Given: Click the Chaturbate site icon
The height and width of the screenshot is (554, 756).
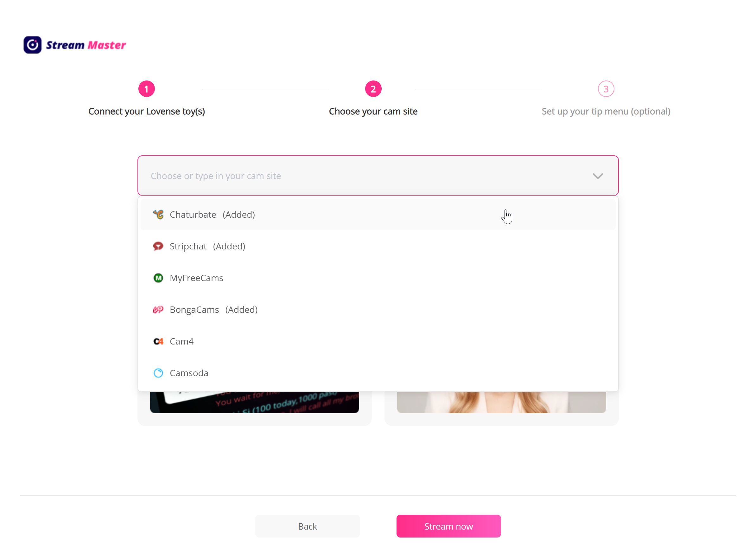Looking at the screenshot, I should [158, 214].
